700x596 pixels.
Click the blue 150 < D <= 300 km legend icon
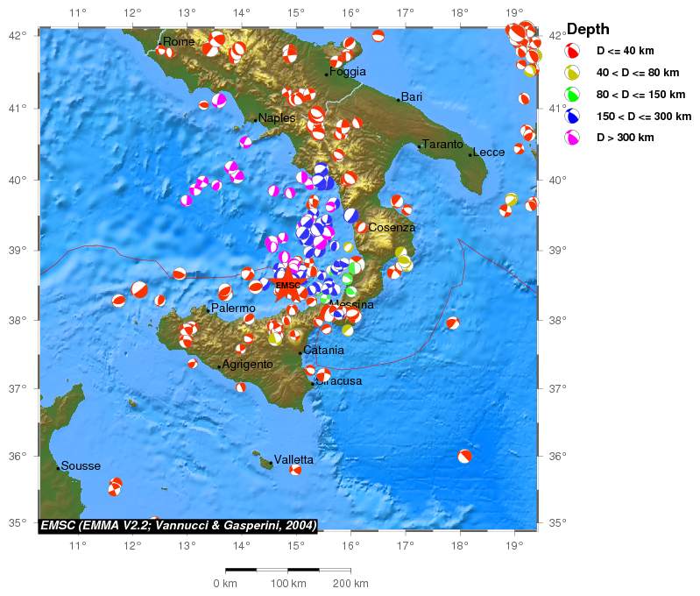click(x=572, y=116)
